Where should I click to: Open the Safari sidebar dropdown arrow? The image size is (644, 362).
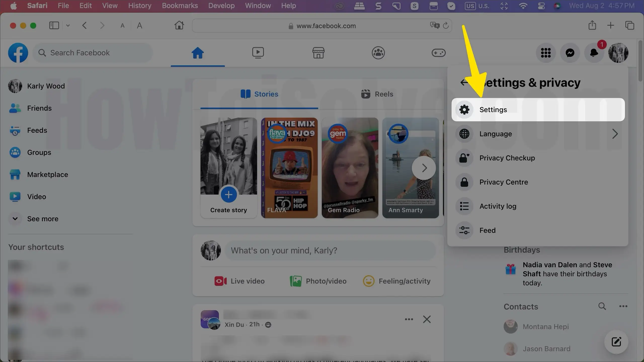click(x=68, y=25)
